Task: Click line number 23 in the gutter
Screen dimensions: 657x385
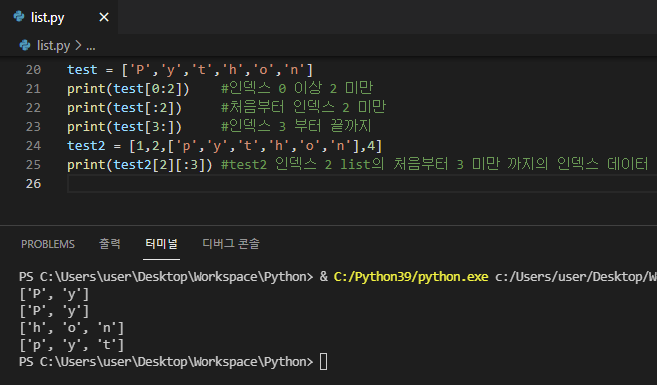Action: (x=33, y=127)
